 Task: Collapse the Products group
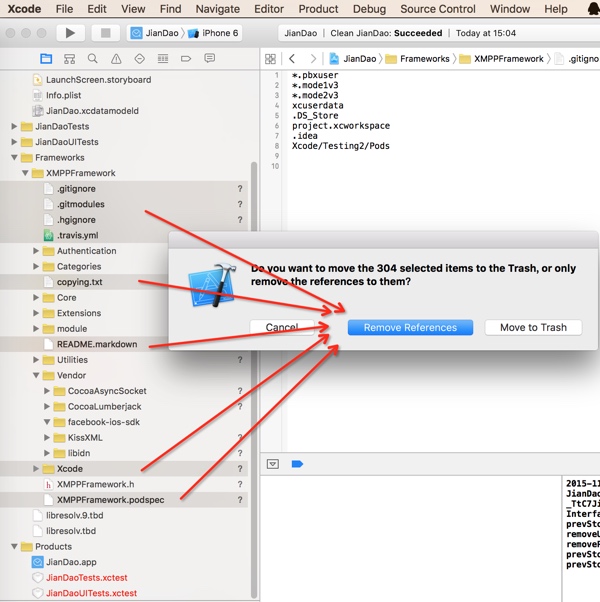(14, 546)
